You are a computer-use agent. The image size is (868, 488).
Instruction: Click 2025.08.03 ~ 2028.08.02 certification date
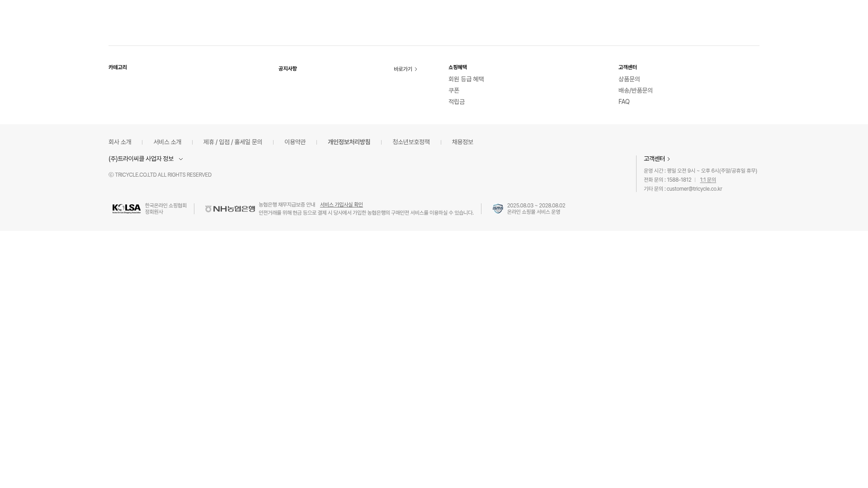[x=536, y=206]
